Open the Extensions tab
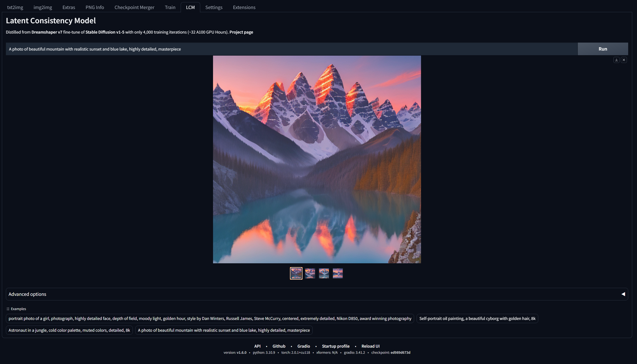 (x=244, y=7)
